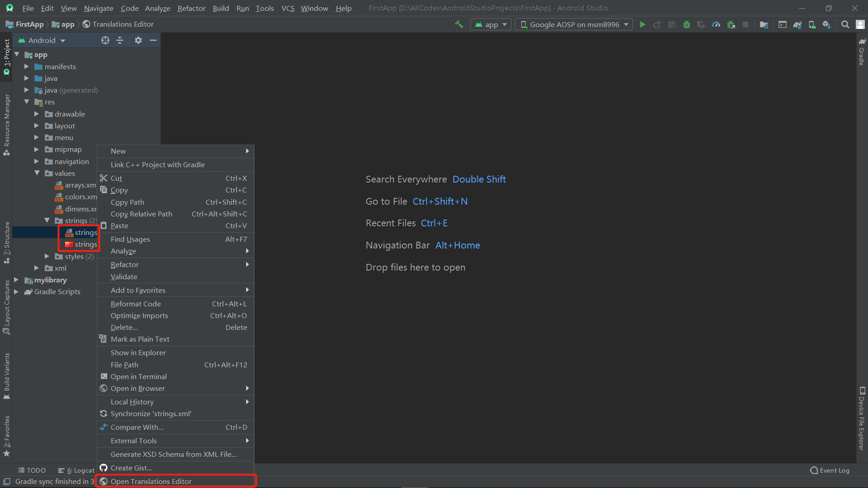
Task: Click Compare With... in context menu
Action: click(x=175, y=427)
